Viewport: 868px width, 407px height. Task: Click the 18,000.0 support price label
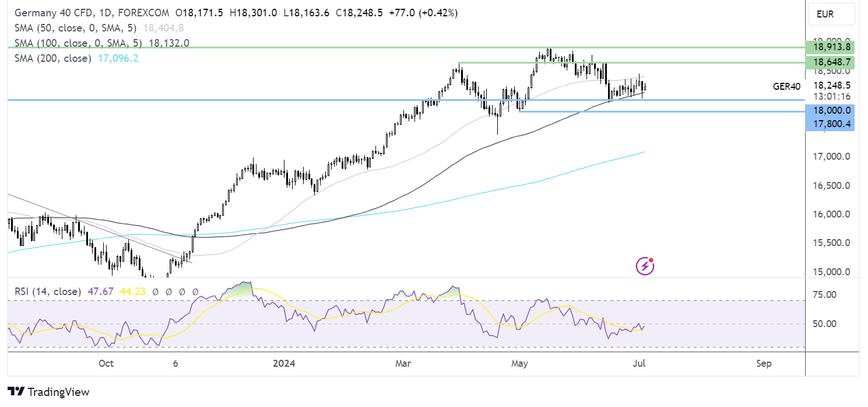(x=831, y=110)
